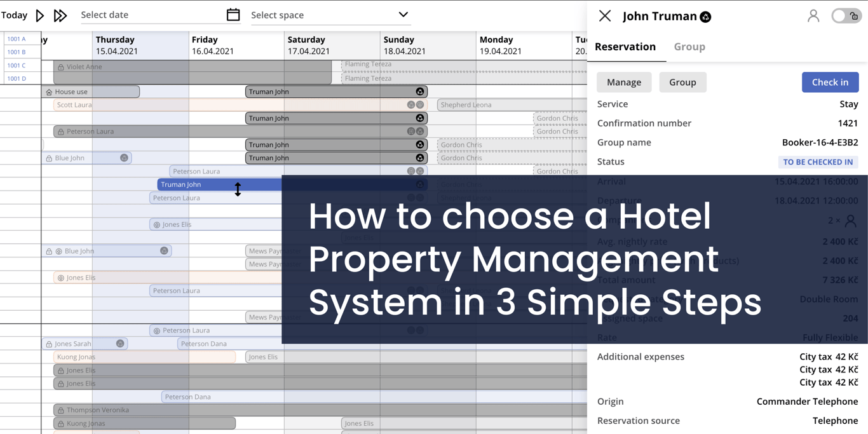
Task: Click the single-arrow next day icon
Action: pyautogui.click(x=40, y=15)
